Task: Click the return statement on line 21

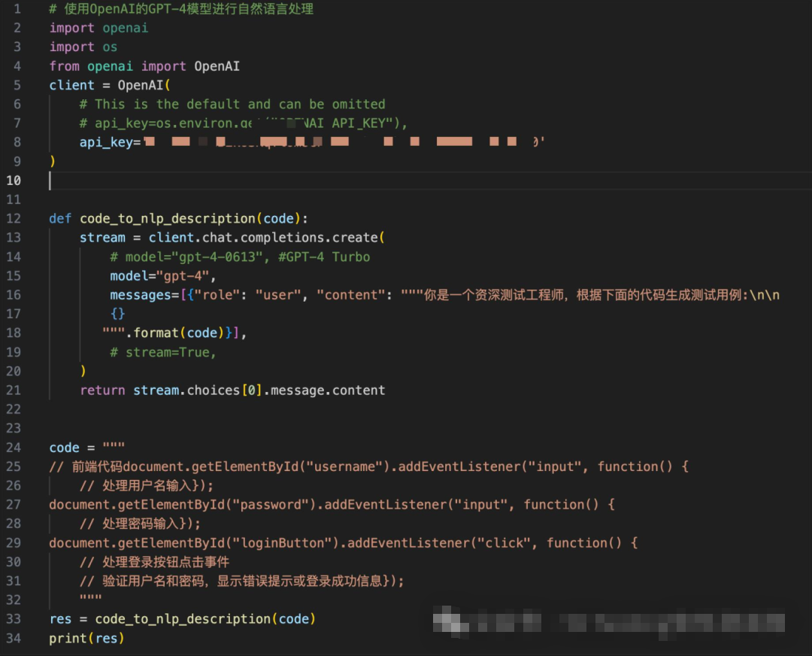Action: tap(232, 390)
